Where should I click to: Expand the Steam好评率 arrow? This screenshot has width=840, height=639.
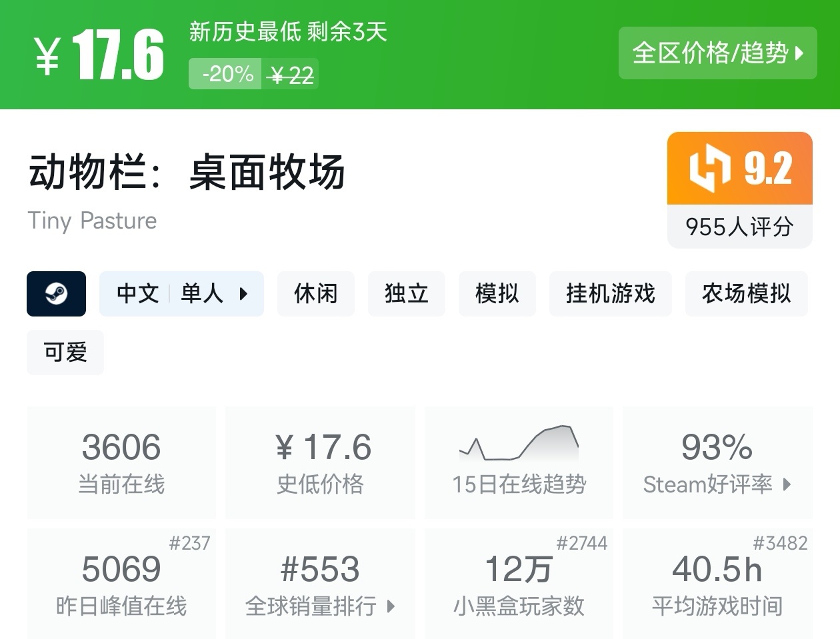[x=787, y=484]
